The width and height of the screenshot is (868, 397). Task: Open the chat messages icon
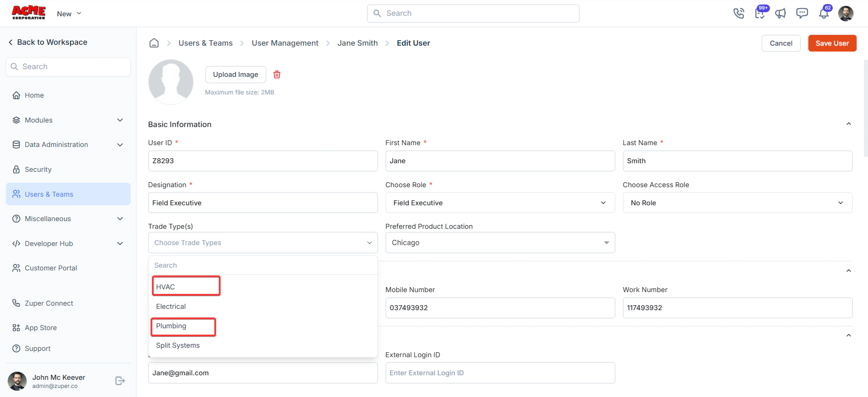pos(802,14)
